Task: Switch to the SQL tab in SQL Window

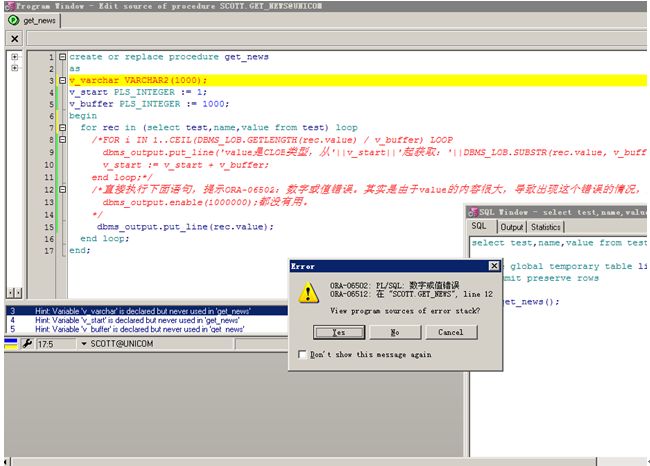Action: point(479,226)
